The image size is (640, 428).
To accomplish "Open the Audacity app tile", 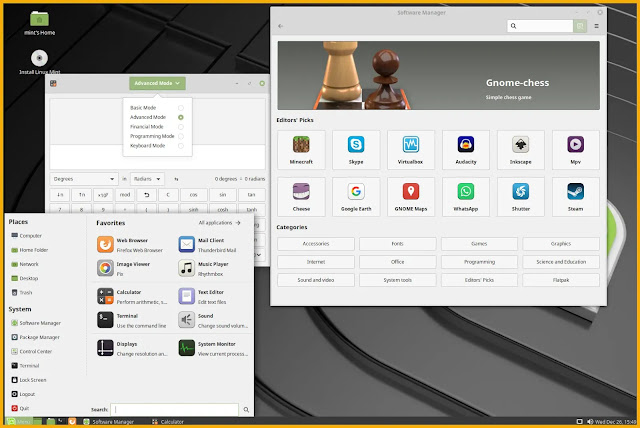I will 466,150.
